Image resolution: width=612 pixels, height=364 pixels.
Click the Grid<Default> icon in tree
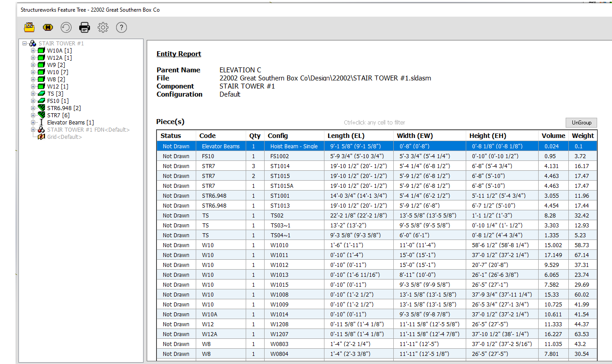[41, 137]
